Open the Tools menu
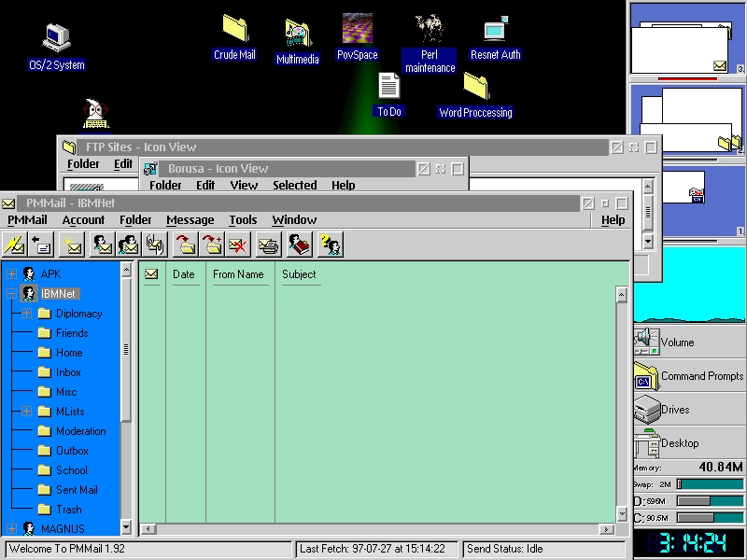The height and width of the screenshot is (560, 747). click(x=243, y=219)
